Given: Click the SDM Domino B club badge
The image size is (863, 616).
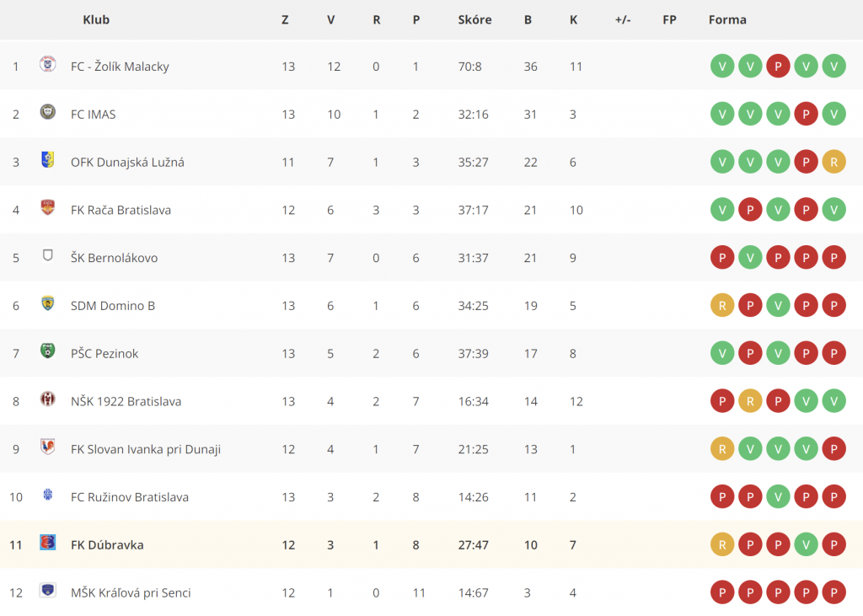Looking at the screenshot, I should 48,303.
